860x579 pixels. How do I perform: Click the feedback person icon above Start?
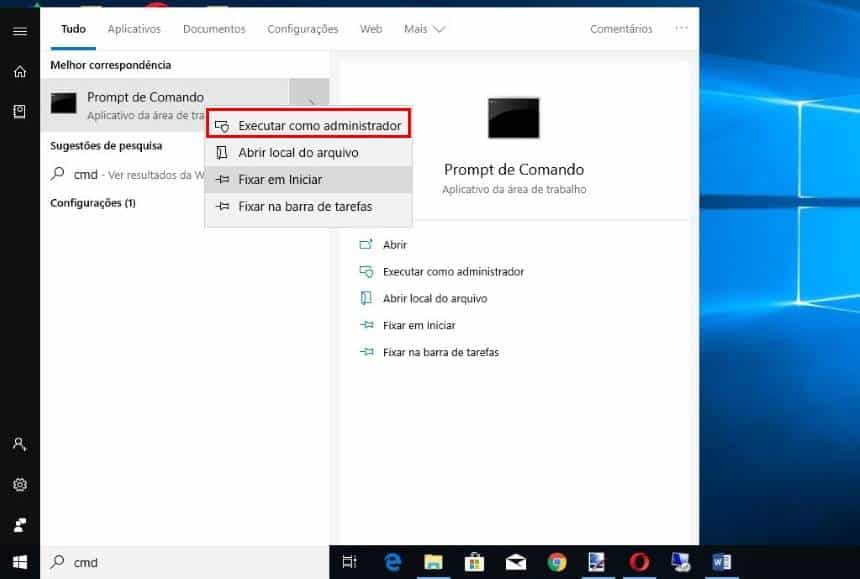tap(20, 525)
